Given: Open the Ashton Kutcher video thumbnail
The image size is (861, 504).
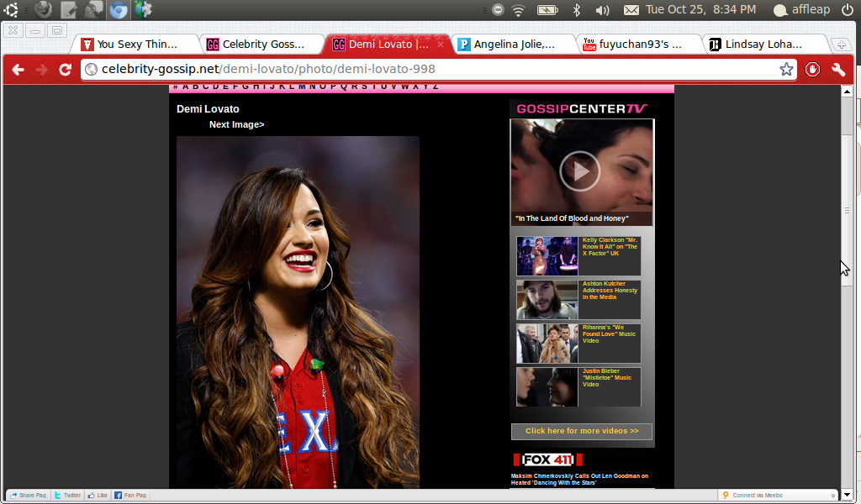Looking at the screenshot, I should coord(547,299).
